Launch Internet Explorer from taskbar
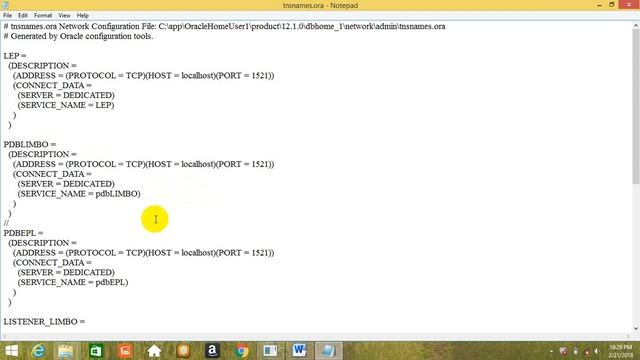The image size is (640, 360). click(38, 351)
